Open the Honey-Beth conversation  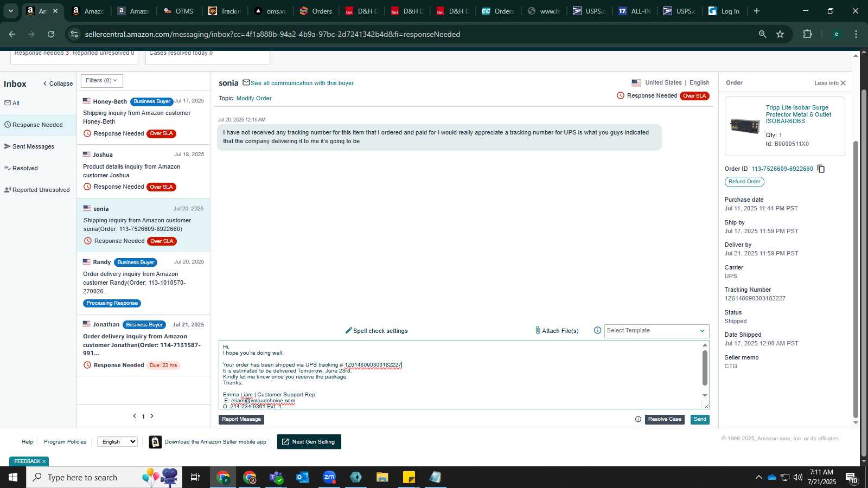click(144, 118)
